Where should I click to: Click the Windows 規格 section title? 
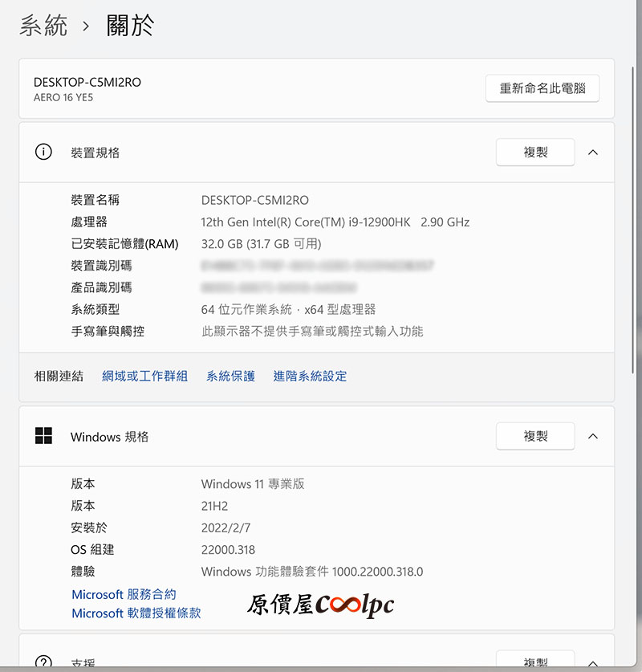coord(110,437)
